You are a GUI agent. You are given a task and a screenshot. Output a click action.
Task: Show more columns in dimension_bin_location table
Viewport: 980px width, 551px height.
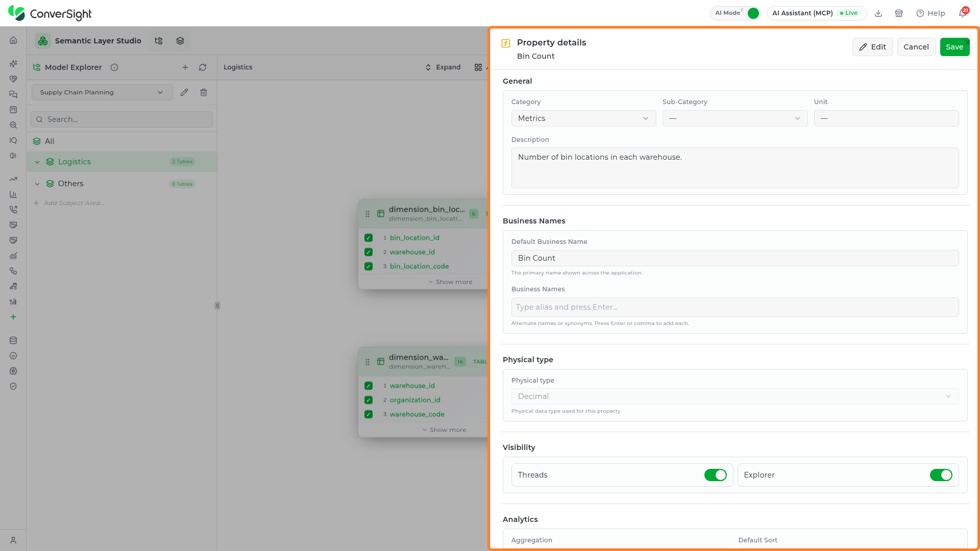[x=450, y=282]
